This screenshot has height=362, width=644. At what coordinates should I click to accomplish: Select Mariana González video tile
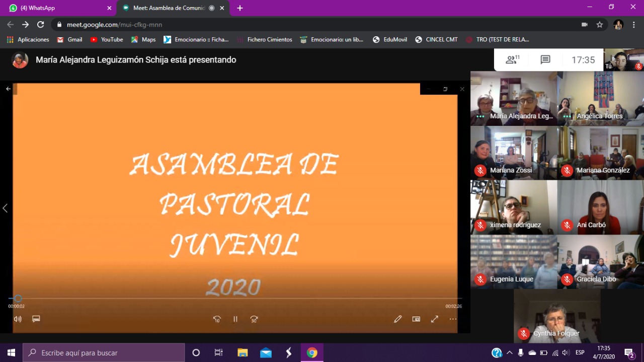click(x=601, y=153)
